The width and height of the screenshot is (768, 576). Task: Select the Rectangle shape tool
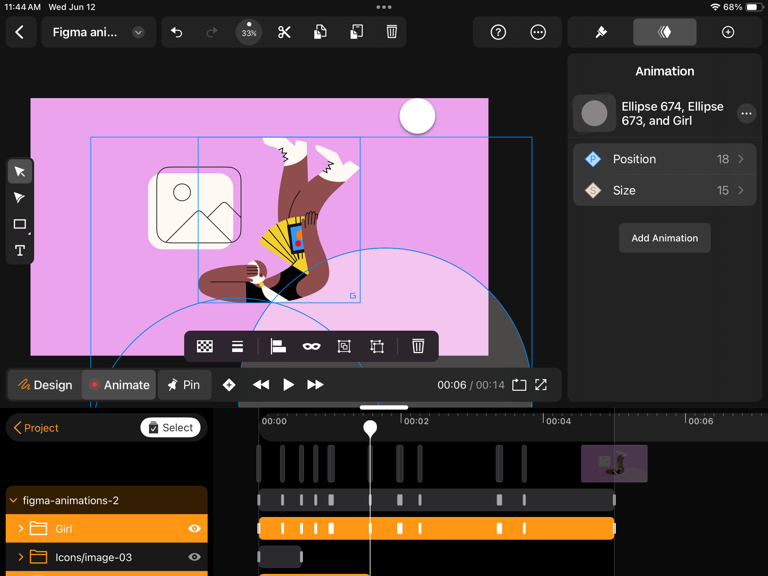click(x=20, y=224)
